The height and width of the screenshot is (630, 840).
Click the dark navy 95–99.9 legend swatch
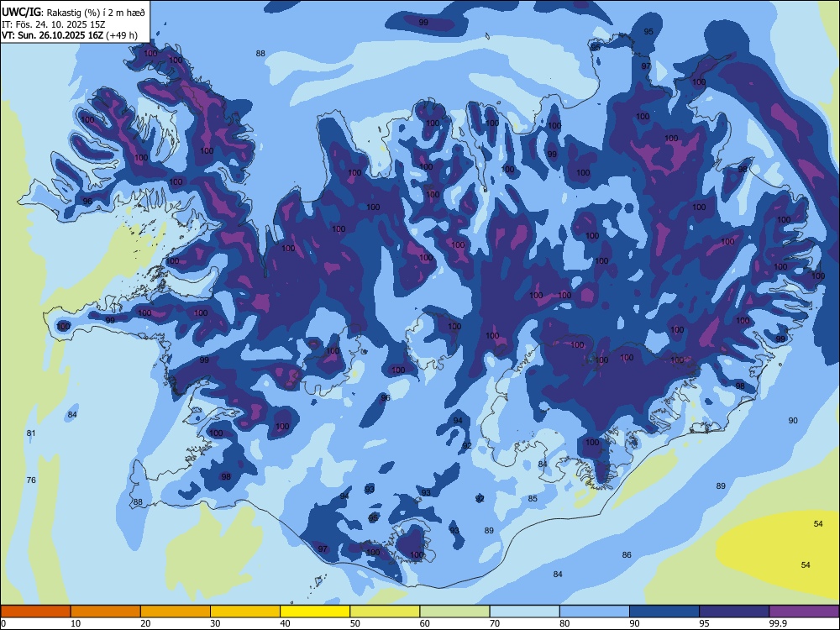click(734, 612)
